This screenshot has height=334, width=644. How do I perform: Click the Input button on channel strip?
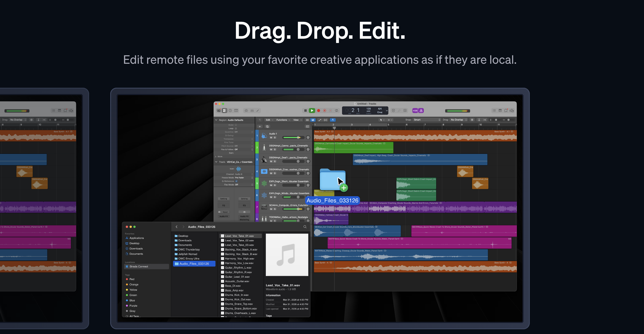tap(225, 212)
